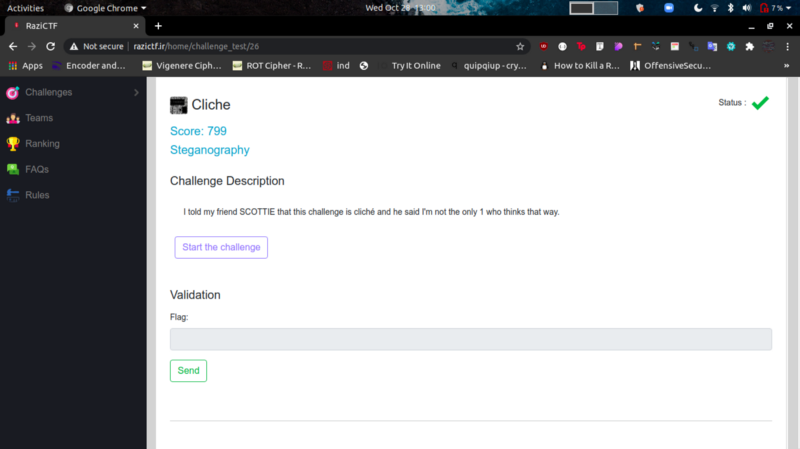
Task: Open the Vigenere Ciph... bookmark
Action: pyautogui.click(x=182, y=66)
